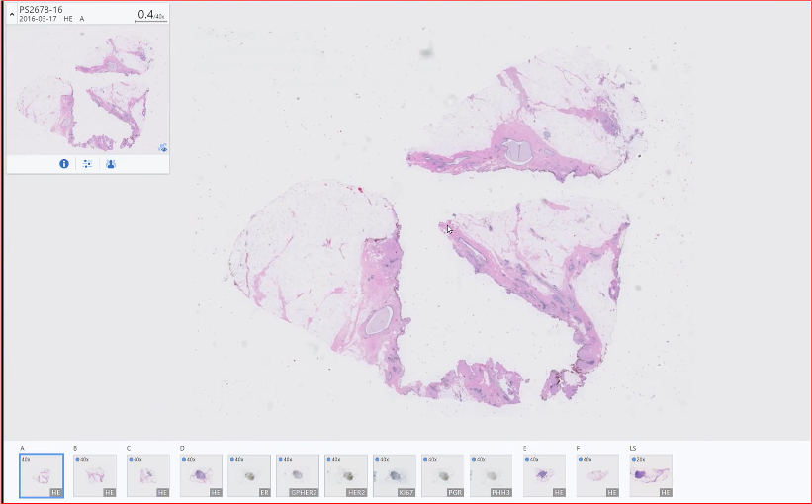Image resolution: width=812 pixels, height=504 pixels.
Task: Open block D HE slide thumbnail
Action: [201, 475]
